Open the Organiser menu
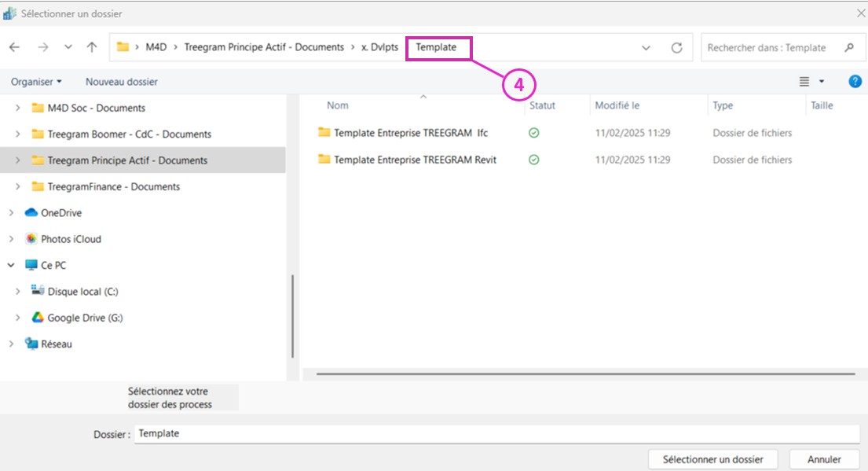Image resolution: width=868 pixels, height=471 pixels. [36, 82]
